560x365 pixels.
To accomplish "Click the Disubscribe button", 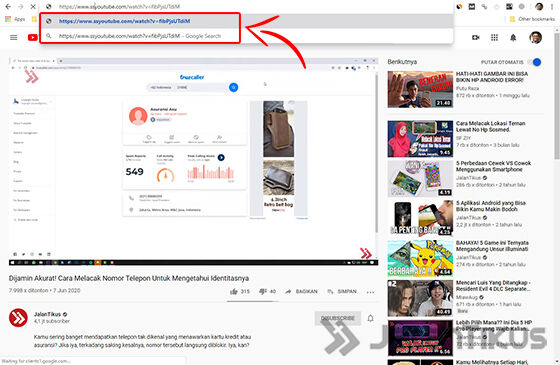I will click(x=338, y=318).
